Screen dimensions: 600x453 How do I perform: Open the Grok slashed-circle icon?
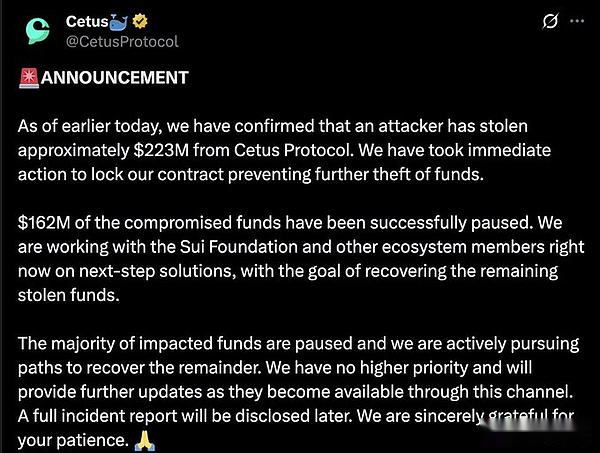point(550,21)
